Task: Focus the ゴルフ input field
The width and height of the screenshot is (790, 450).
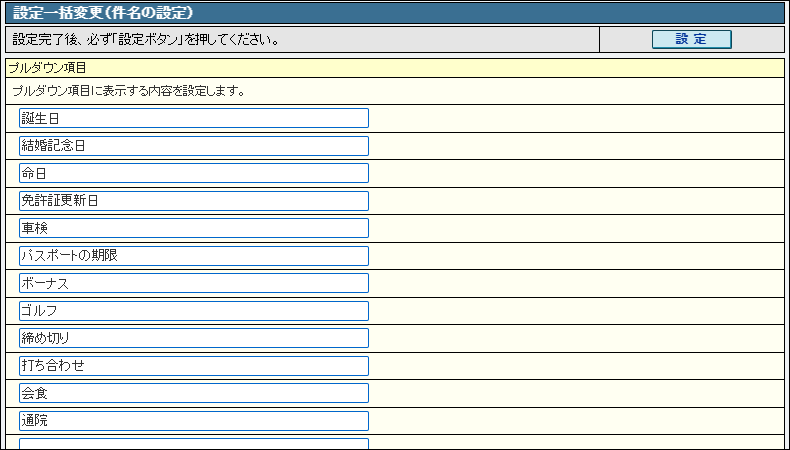Action: [194, 310]
